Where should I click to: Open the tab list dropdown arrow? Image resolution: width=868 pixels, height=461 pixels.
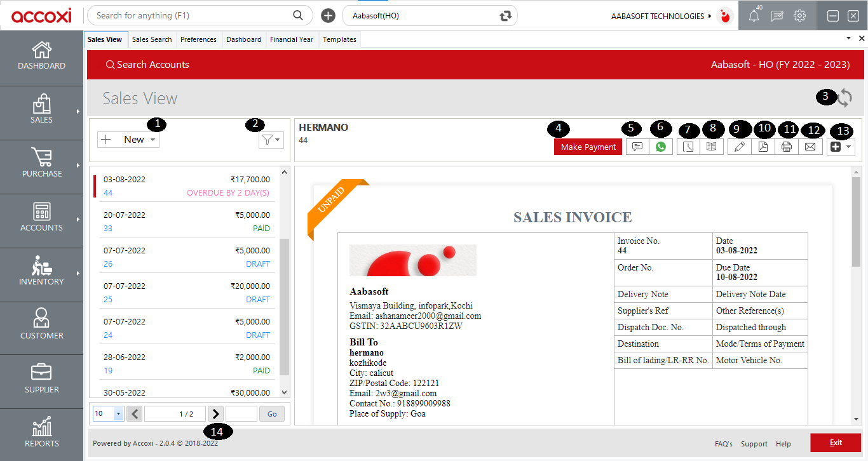click(848, 38)
